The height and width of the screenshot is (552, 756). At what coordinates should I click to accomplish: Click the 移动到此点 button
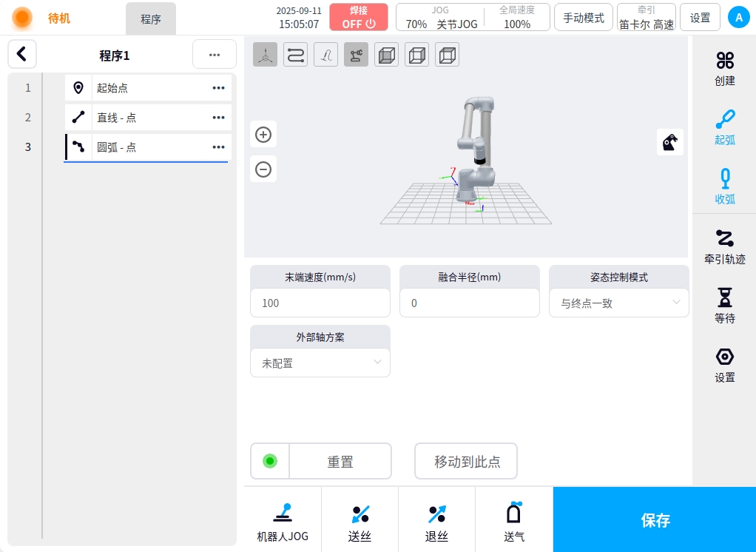pyautogui.click(x=466, y=462)
